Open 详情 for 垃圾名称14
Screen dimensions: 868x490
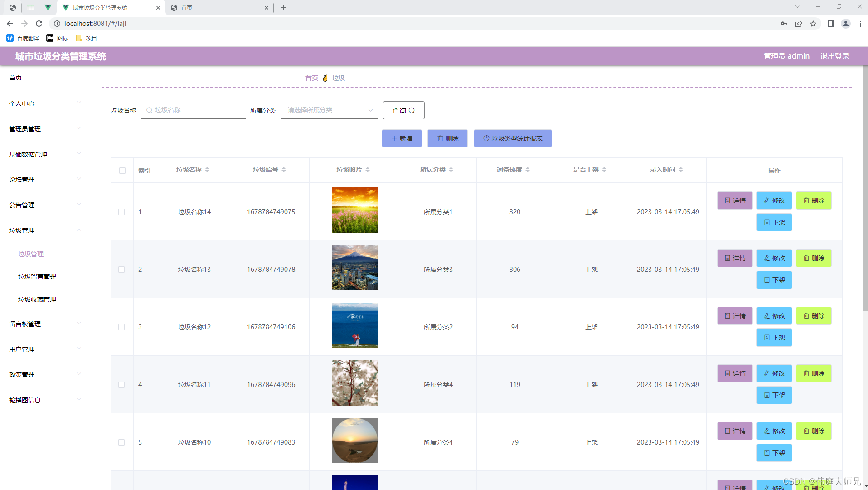click(735, 201)
